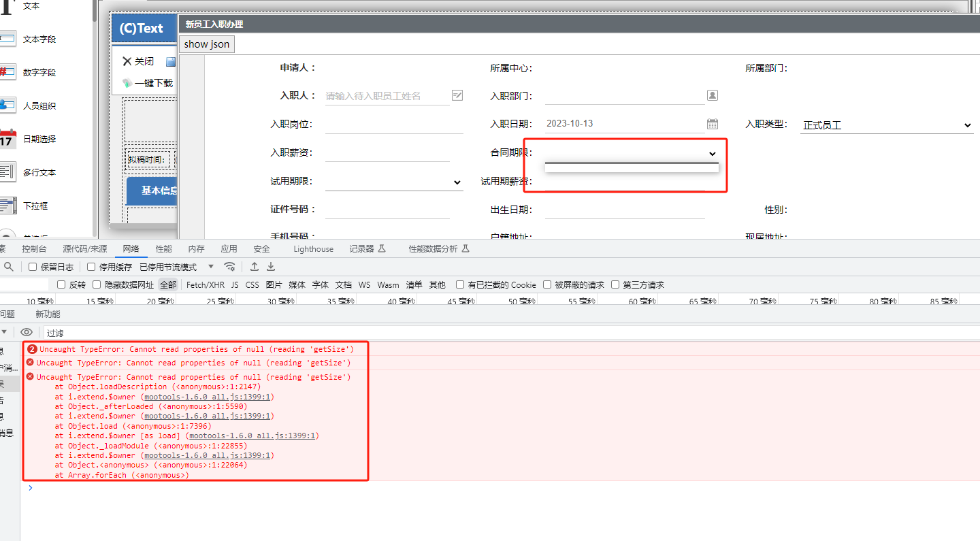
Task: Click the 出生日期 input field
Action: 625,210
